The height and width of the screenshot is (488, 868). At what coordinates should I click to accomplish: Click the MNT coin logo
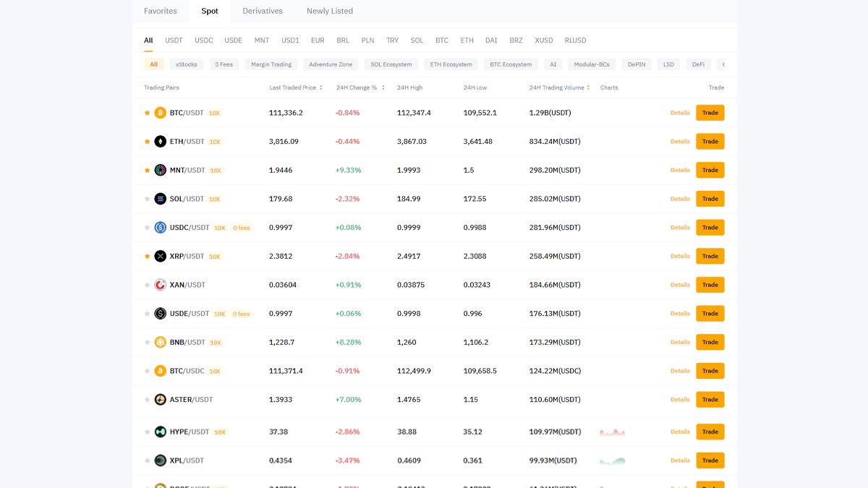click(x=160, y=170)
